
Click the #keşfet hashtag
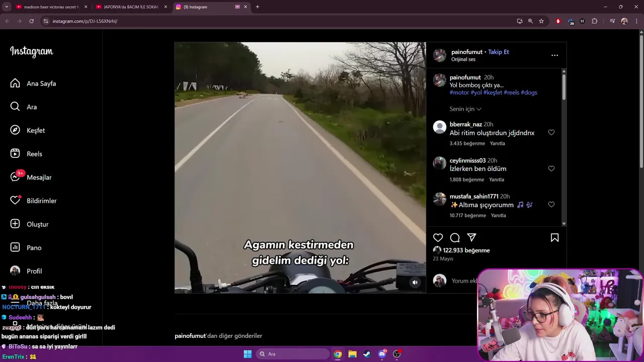point(493,93)
